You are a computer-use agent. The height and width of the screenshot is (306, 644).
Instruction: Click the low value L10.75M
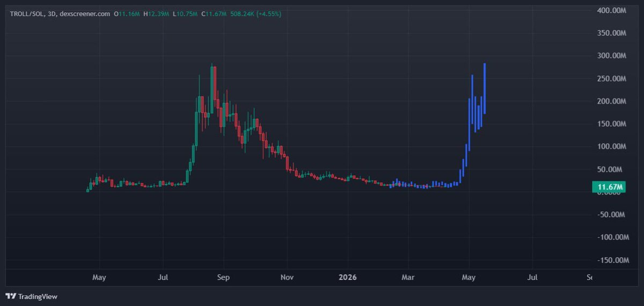click(x=185, y=13)
